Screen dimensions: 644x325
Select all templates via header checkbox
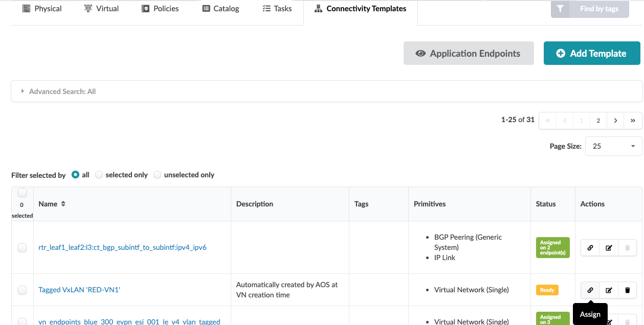tap(22, 193)
